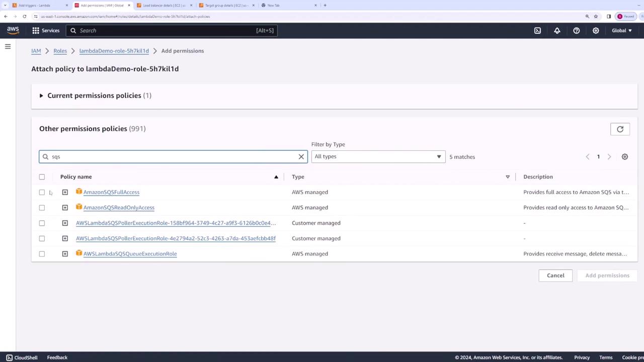Open table preferences gear icon
This screenshot has width=644, height=362.
(x=625, y=157)
